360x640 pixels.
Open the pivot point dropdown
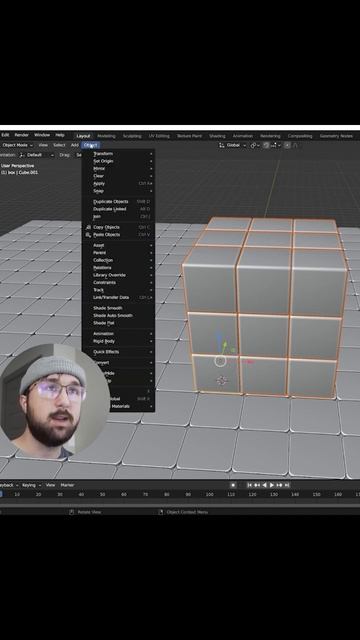[255, 145]
